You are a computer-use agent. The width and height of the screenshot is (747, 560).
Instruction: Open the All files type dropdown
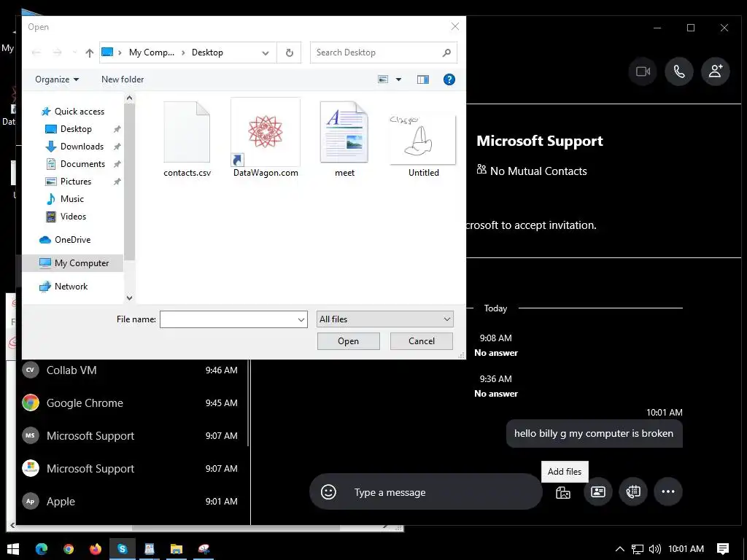point(385,319)
